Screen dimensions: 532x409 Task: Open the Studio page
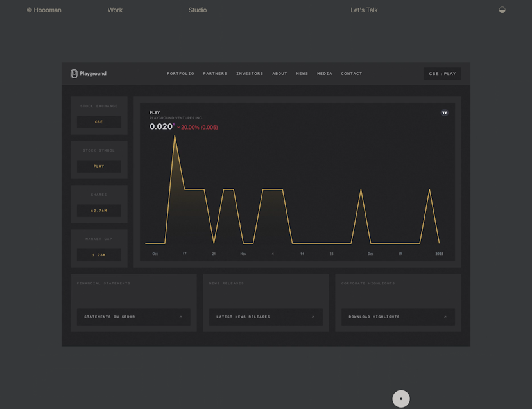point(198,10)
